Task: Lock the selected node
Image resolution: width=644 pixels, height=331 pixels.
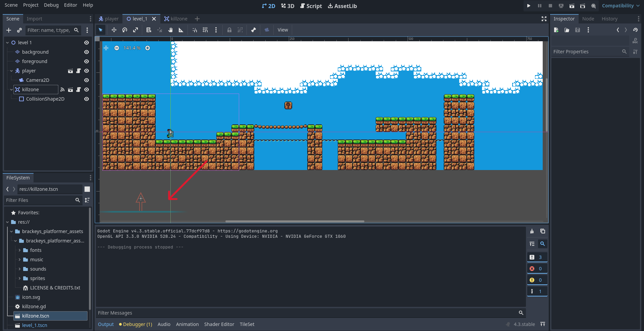Action: point(229,30)
